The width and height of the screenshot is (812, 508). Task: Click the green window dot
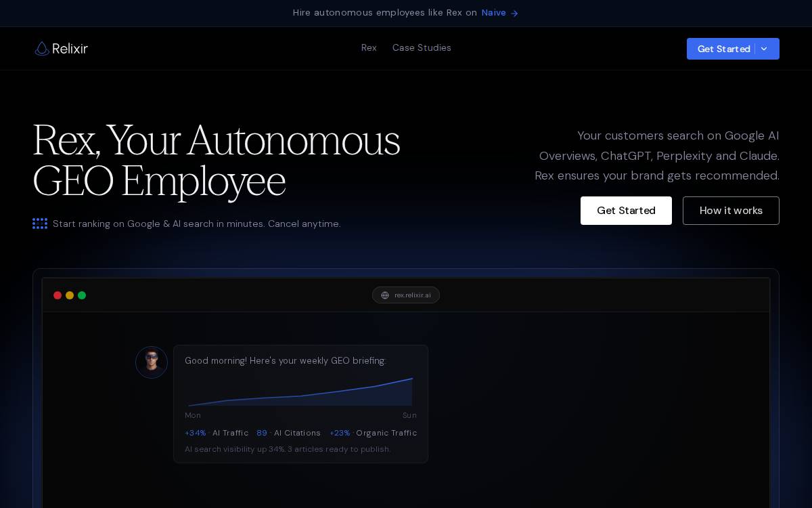(x=82, y=295)
